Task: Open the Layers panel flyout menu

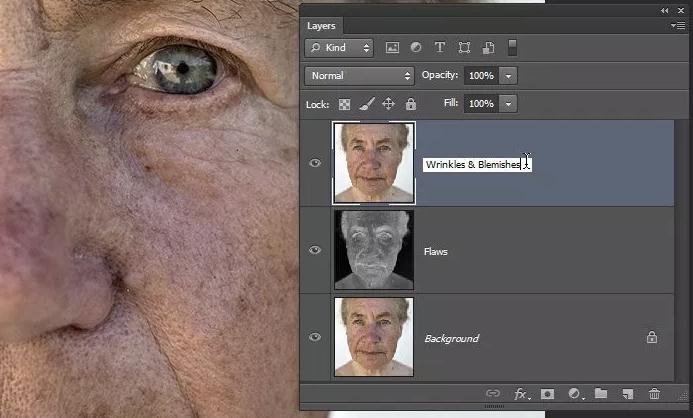Action: point(678,25)
